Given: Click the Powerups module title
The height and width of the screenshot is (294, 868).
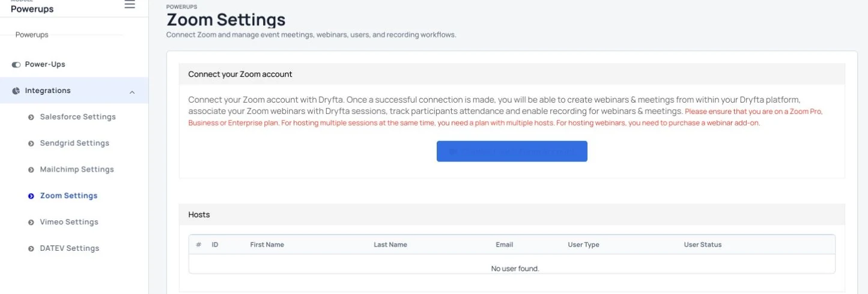Looking at the screenshot, I should tap(32, 9).
